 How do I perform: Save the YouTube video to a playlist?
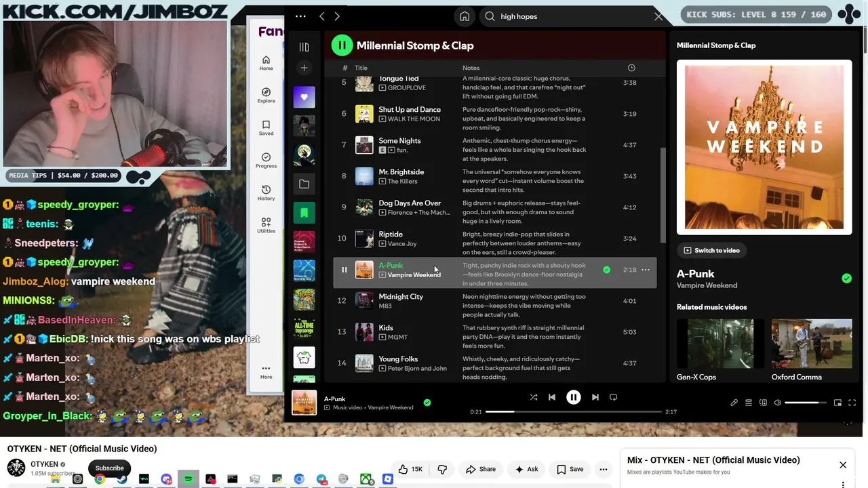[x=570, y=469]
